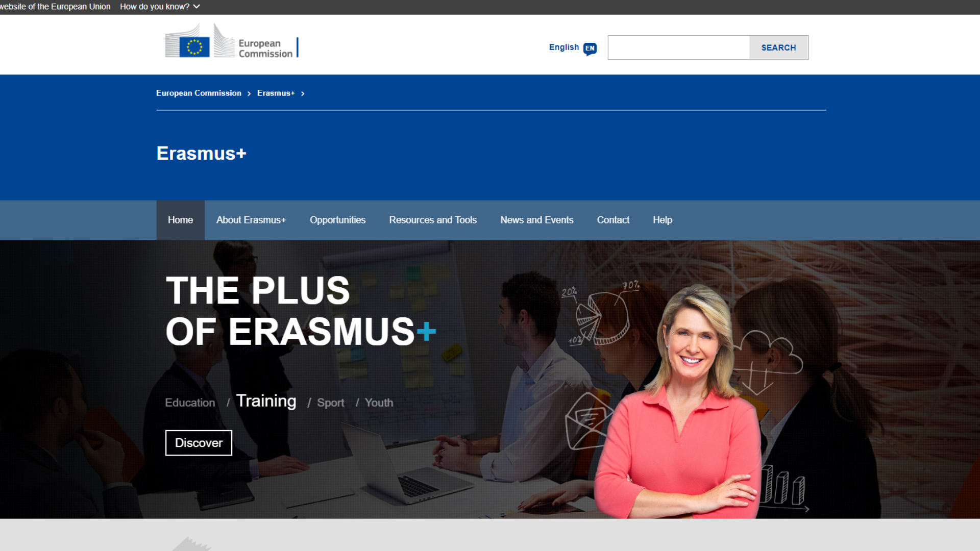
Task: Select the News and Events menu item
Action: 536,220
